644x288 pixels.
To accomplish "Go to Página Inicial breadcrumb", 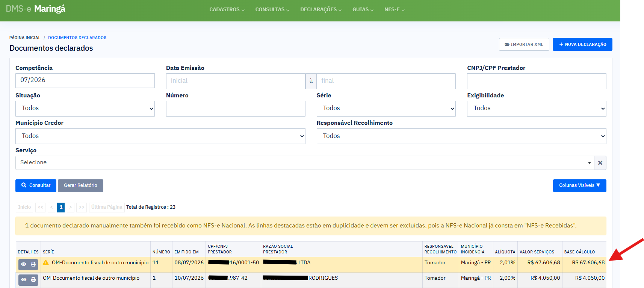I will [x=25, y=38].
